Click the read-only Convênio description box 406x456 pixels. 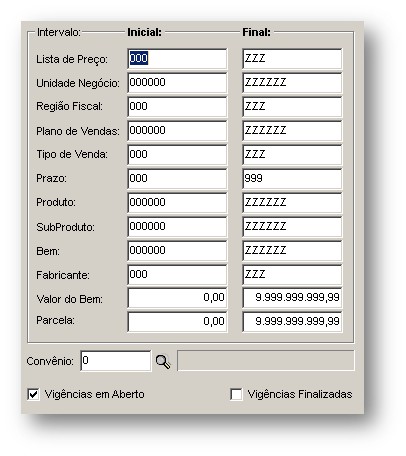[266, 361]
